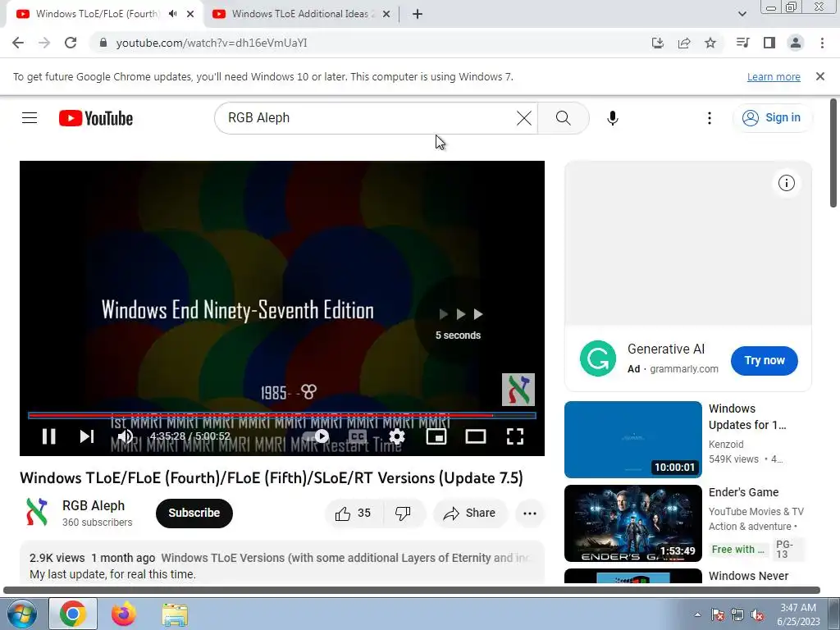
Task: Open Chrome profile avatar
Action: [796, 43]
